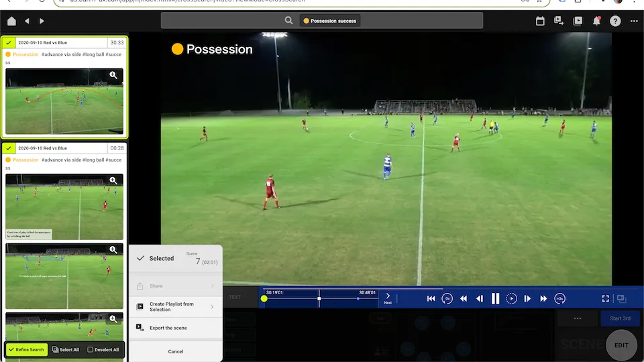The width and height of the screenshot is (644, 362).
Task: Open the playlist icon in top bar
Action: [x=578, y=21]
